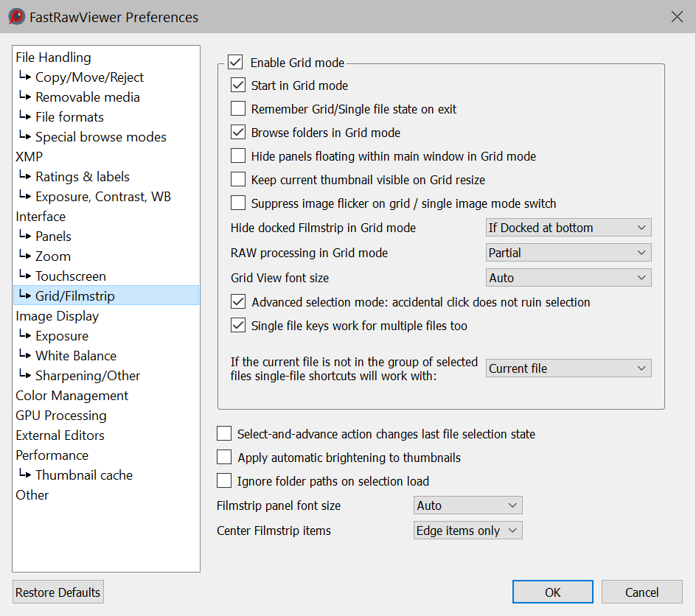Enable Remember Grid/Single file state on exit
Image resolution: width=696 pixels, height=616 pixels.
238,109
